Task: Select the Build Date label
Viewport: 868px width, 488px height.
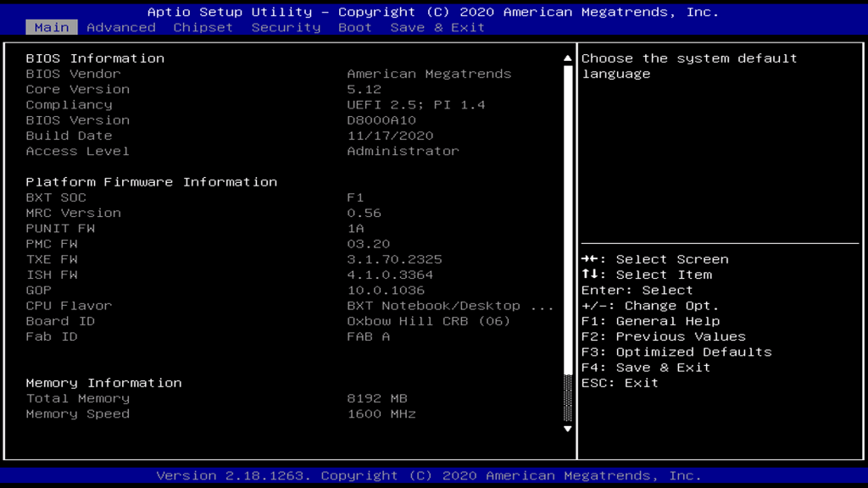Action: [70, 136]
